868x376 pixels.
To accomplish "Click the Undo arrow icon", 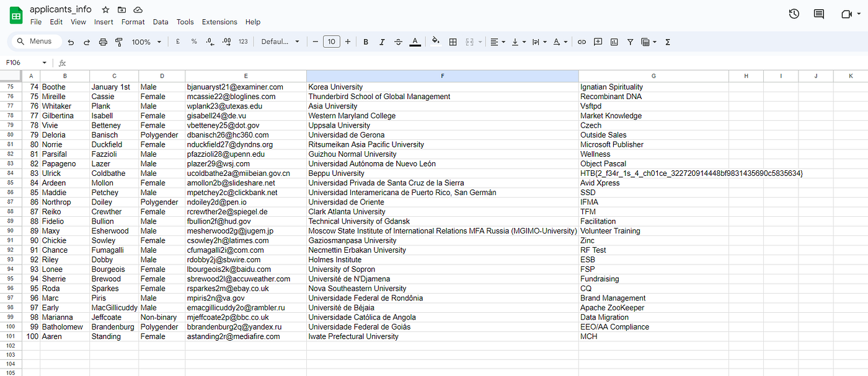I will [71, 42].
